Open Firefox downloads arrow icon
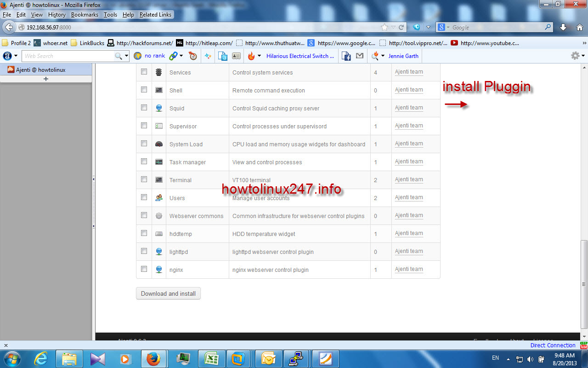This screenshot has height=368, width=588. tap(563, 27)
